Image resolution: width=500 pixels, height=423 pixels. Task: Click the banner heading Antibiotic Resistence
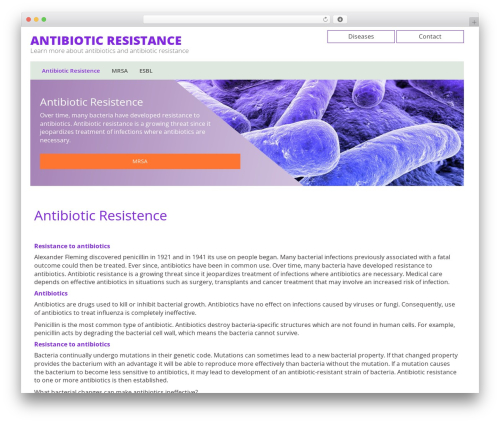pos(91,102)
